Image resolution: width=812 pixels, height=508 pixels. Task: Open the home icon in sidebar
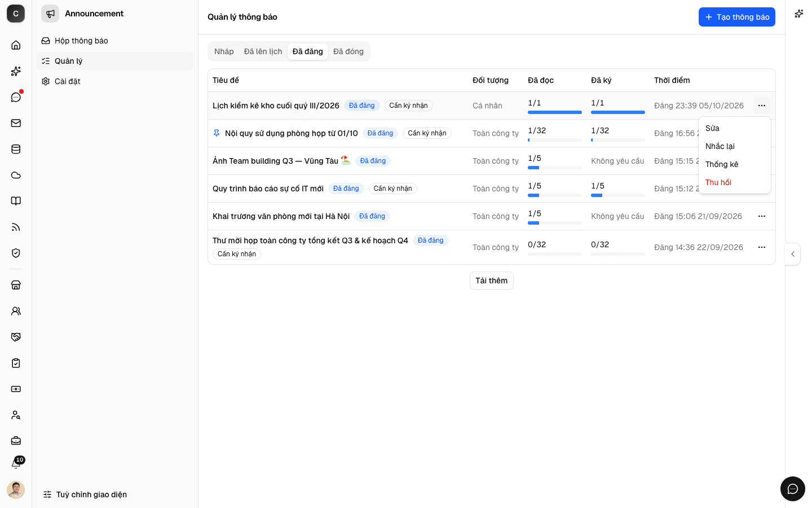16,45
